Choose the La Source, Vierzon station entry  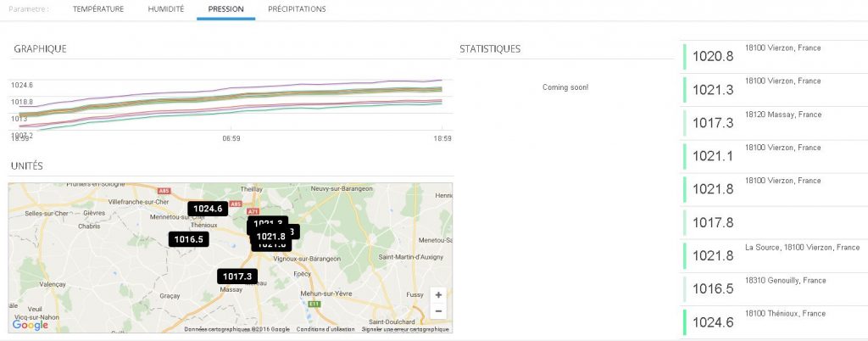coord(773,255)
